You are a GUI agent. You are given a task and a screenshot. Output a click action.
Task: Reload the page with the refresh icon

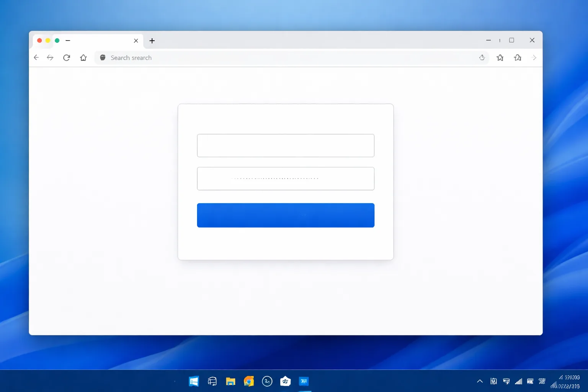pyautogui.click(x=67, y=57)
